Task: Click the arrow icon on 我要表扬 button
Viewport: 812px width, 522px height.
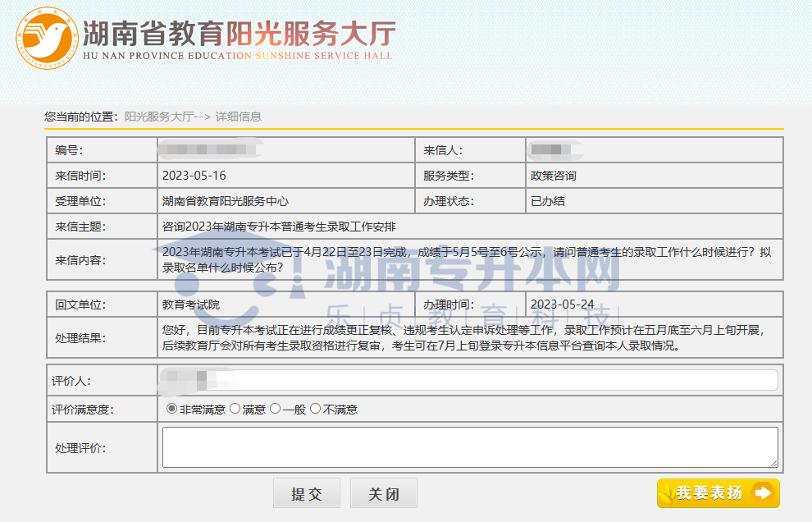Action: (x=761, y=493)
